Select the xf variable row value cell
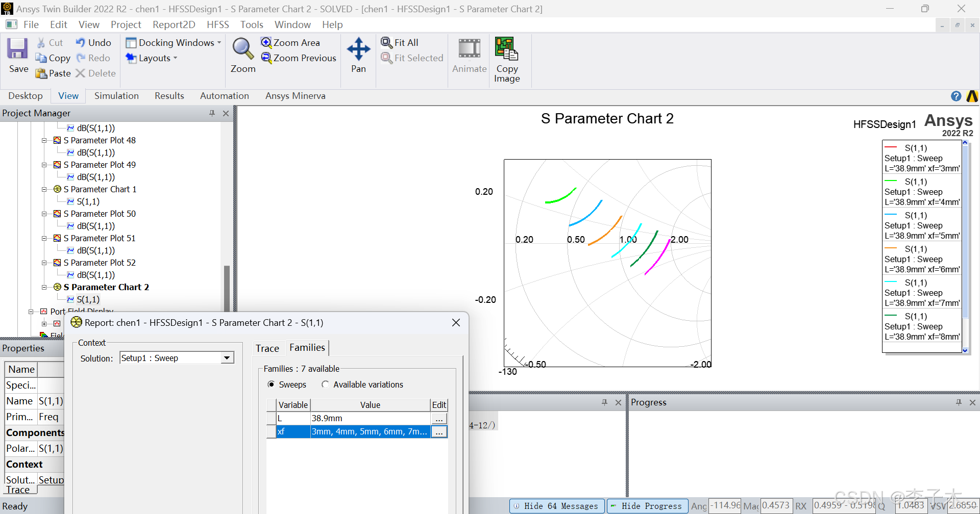This screenshot has height=514, width=980. 370,431
